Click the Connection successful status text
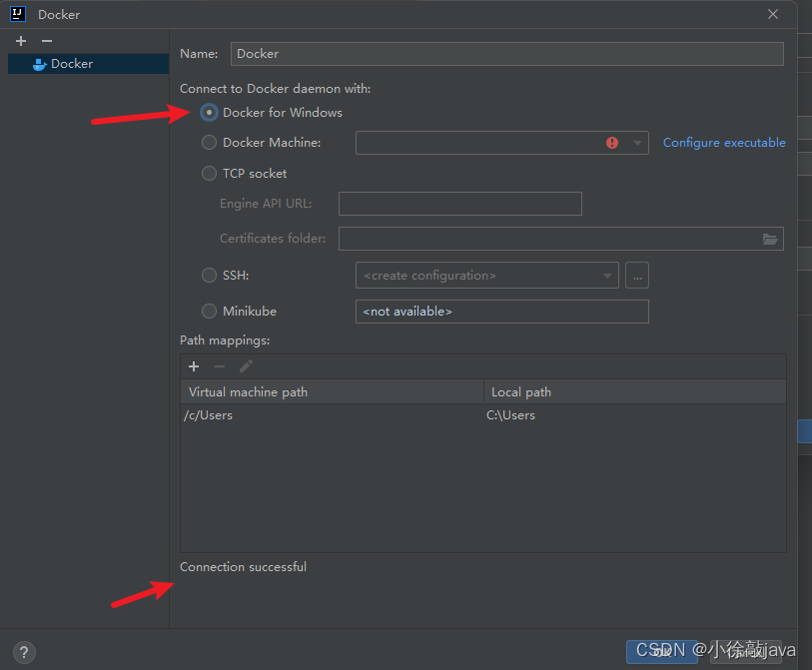Image resolution: width=812 pixels, height=670 pixels. click(243, 567)
